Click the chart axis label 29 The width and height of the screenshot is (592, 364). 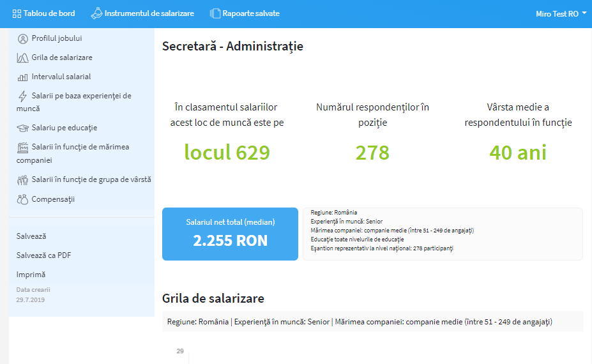point(180,351)
